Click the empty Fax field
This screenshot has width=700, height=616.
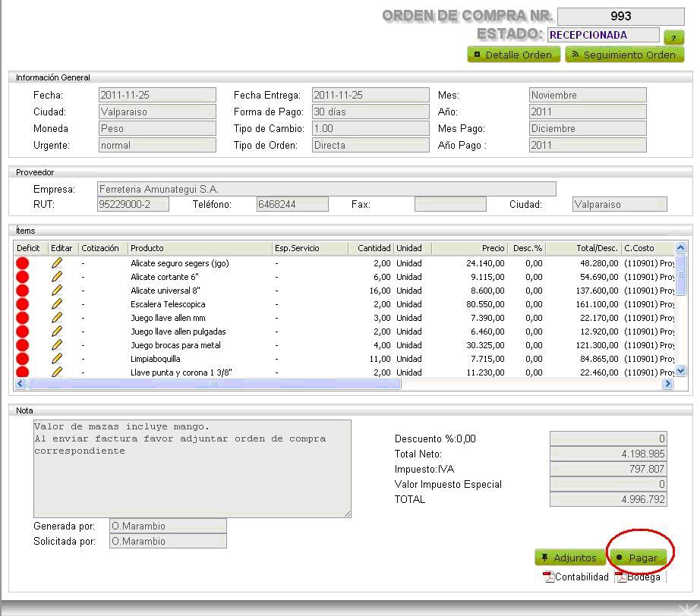pos(450,204)
